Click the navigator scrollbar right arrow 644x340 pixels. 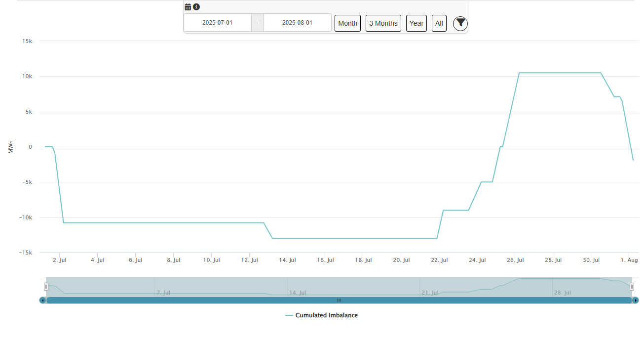pos(636,300)
